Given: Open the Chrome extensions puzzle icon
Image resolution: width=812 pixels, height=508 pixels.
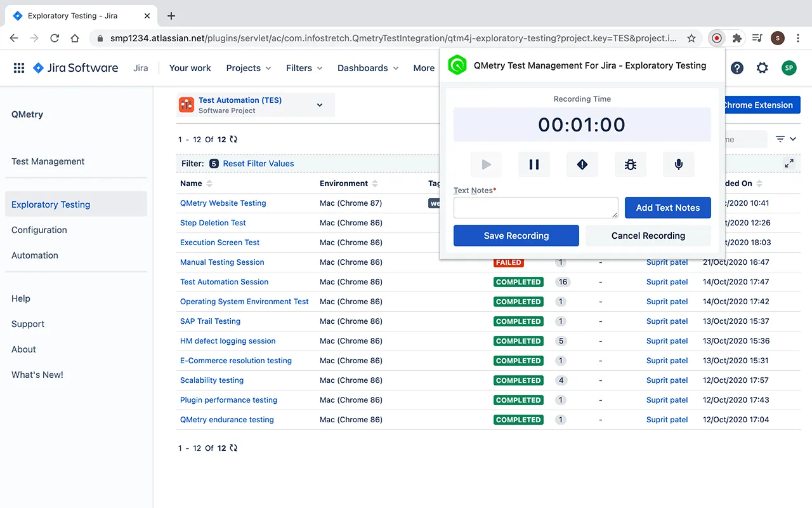Looking at the screenshot, I should point(737,38).
